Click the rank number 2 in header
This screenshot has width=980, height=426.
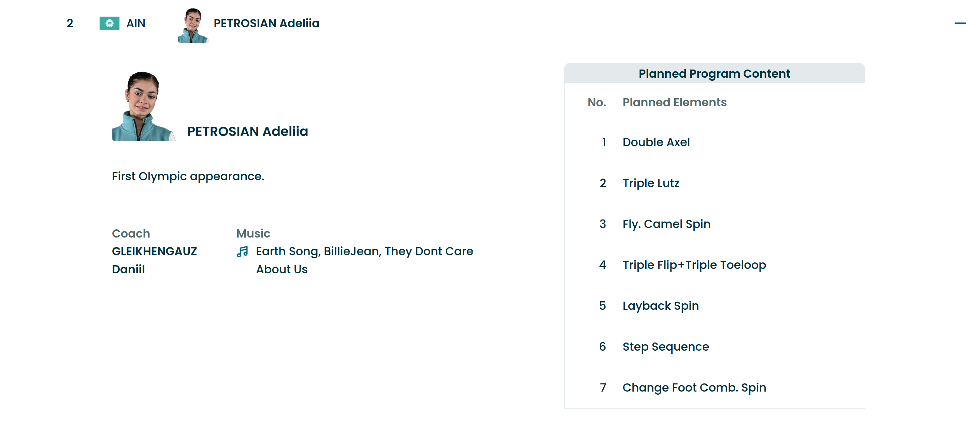tap(70, 24)
